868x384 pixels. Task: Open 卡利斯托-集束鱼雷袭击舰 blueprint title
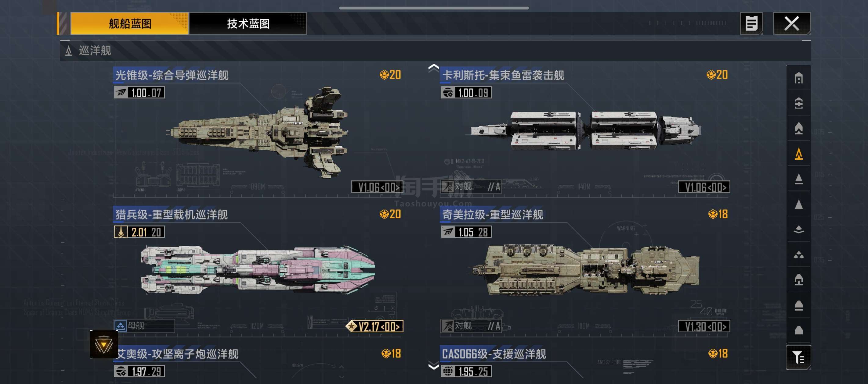(503, 75)
